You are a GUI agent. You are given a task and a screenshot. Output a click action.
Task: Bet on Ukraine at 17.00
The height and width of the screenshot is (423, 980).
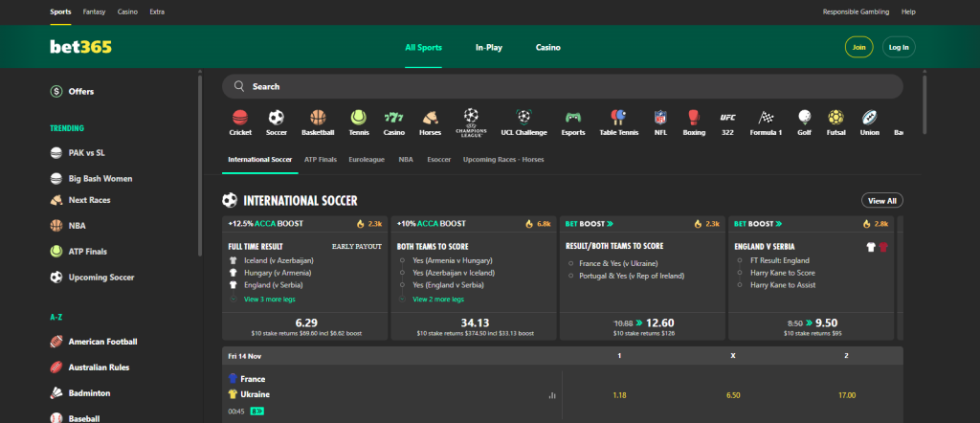click(x=847, y=395)
